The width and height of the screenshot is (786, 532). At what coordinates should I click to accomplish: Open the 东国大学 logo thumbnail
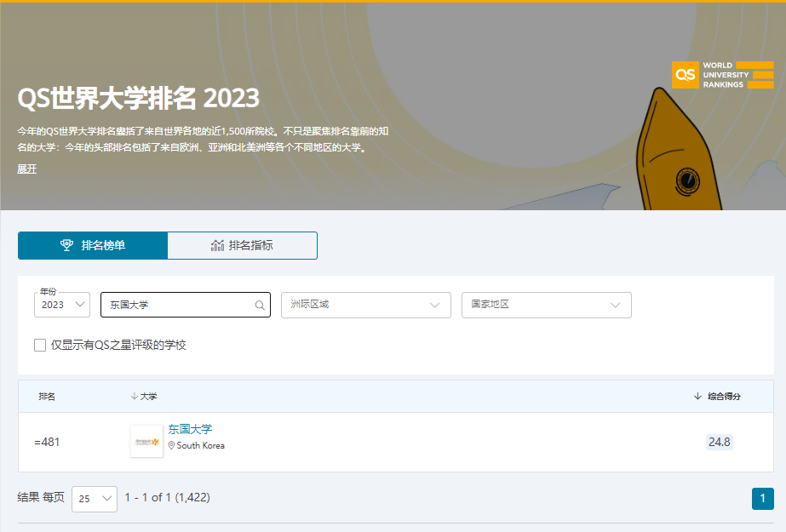click(146, 441)
